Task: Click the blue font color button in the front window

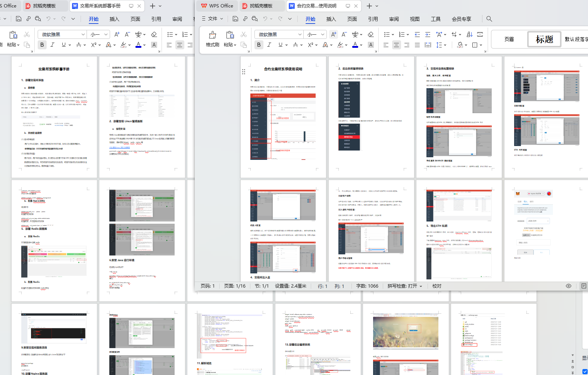Action: (355, 45)
